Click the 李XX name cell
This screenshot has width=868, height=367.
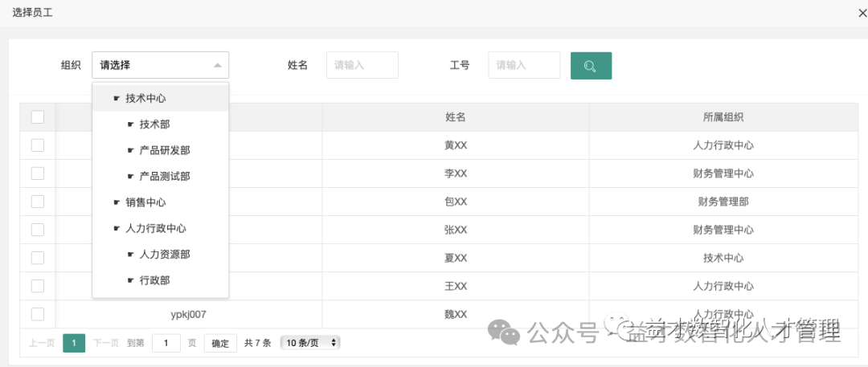coord(456,173)
